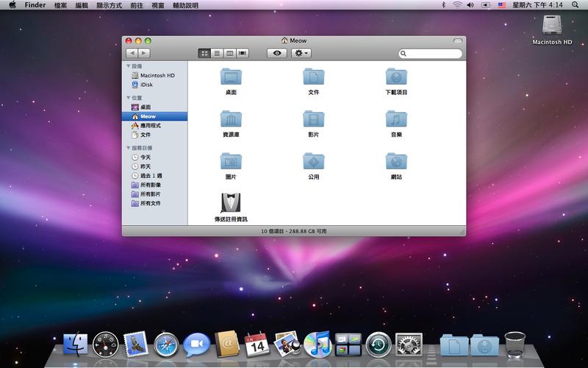Click the Finder icon in the Dock
588x368 pixels.
point(76,344)
